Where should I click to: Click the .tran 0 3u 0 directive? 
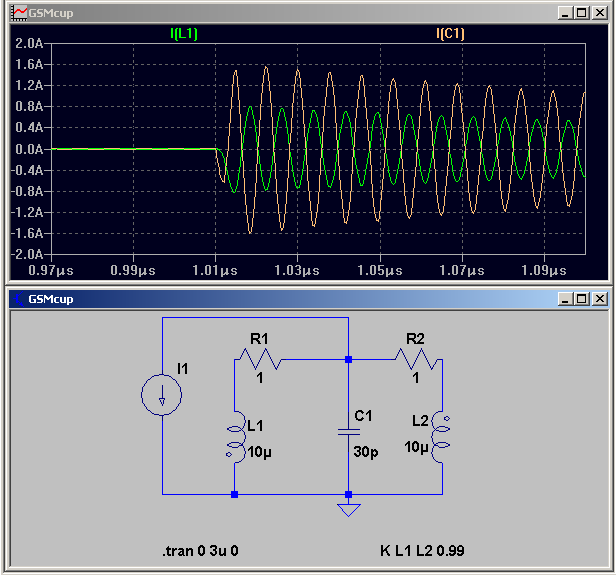[x=200, y=552]
